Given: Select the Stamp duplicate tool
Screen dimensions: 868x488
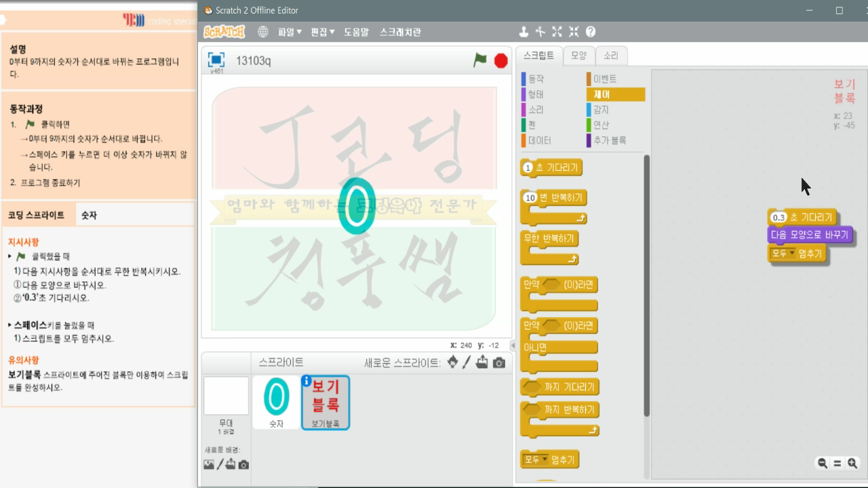Looking at the screenshot, I should tap(524, 31).
